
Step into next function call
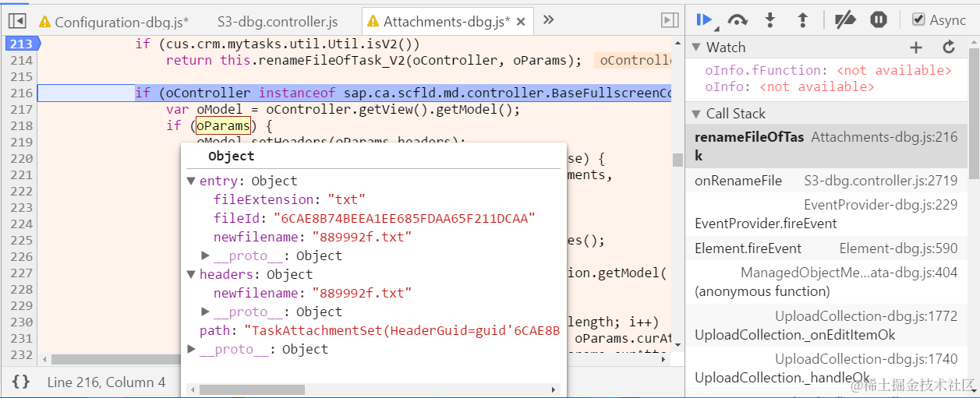(x=770, y=20)
